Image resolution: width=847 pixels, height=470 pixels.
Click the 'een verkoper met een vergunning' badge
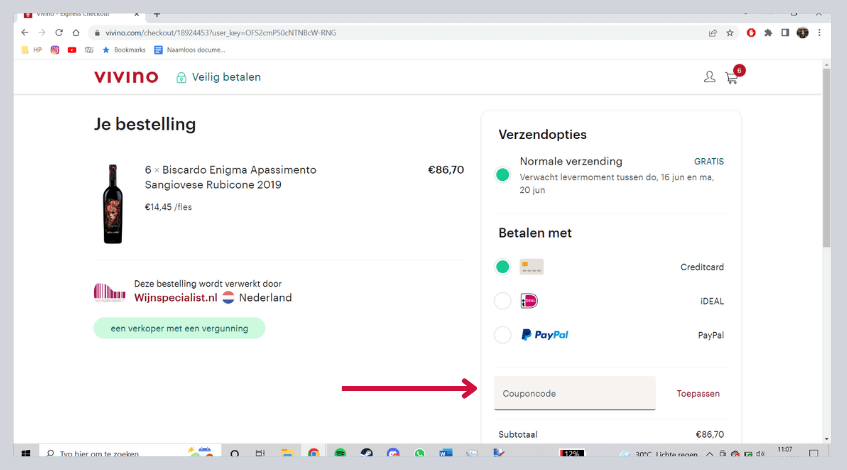[x=179, y=328]
